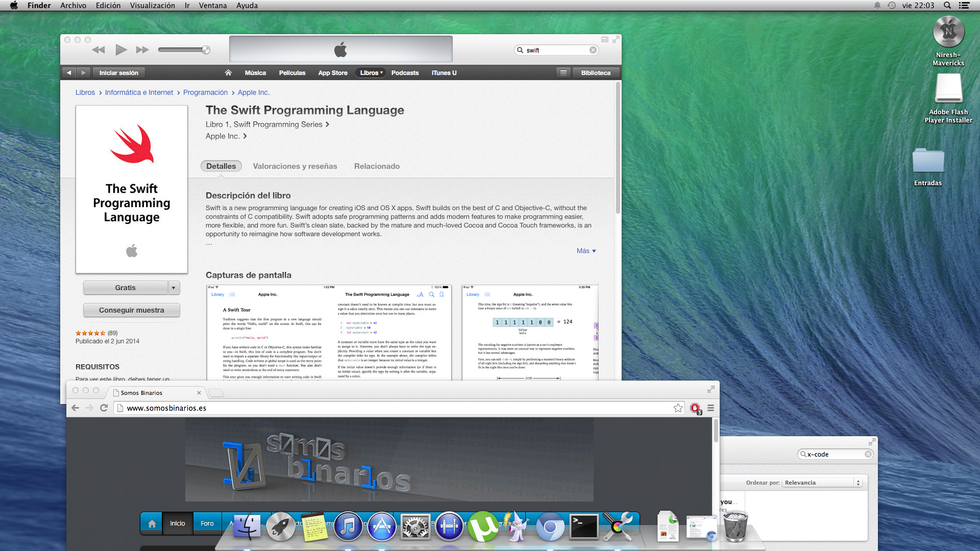980x551 pixels.
Task: Select the Detalles tab
Action: 221,166
